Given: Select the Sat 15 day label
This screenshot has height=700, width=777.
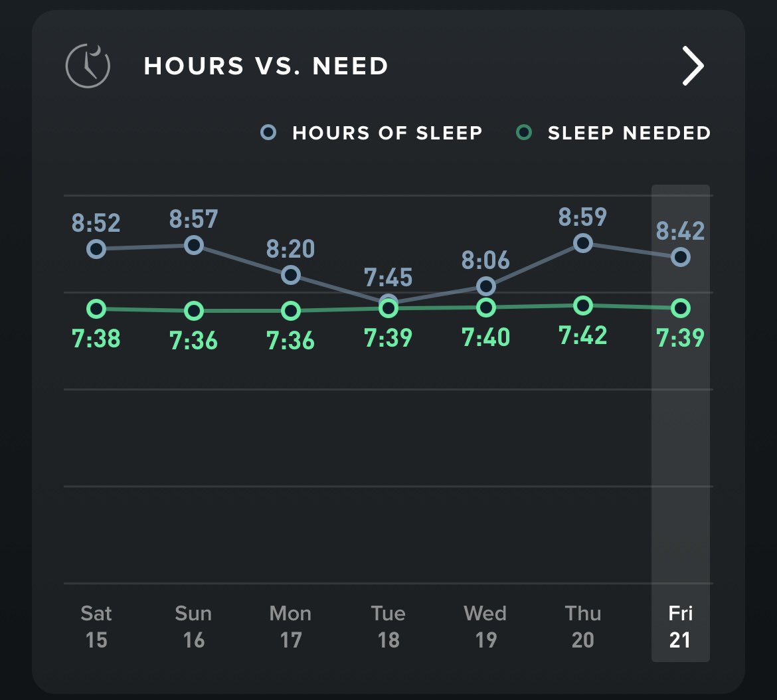Looking at the screenshot, I should 96,627.
